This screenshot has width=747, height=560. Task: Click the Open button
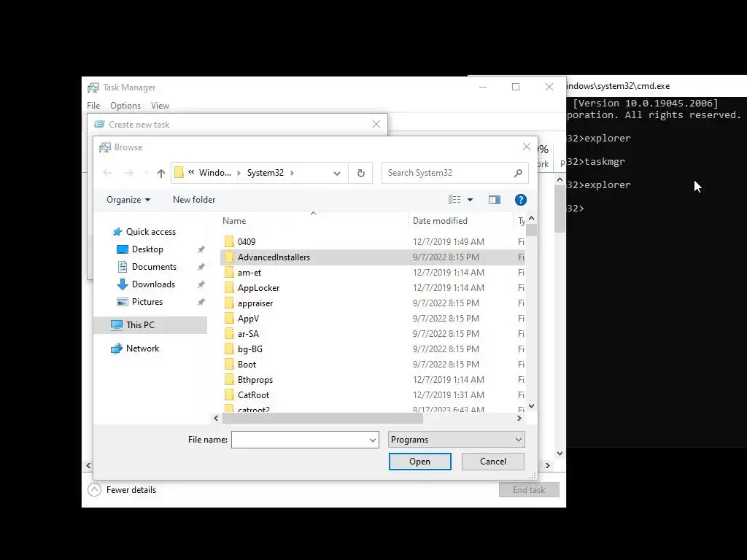pyautogui.click(x=419, y=462)
